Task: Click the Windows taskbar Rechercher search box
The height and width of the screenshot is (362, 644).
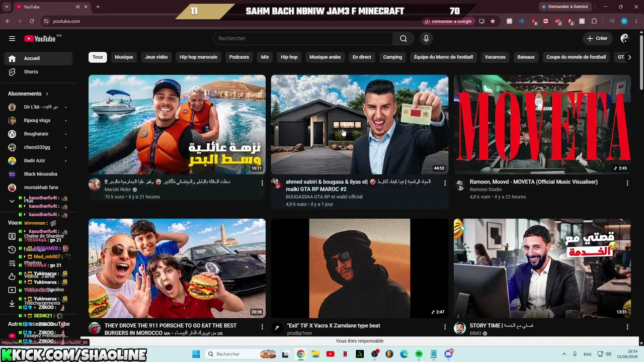Action: click(x=242, y=354)
